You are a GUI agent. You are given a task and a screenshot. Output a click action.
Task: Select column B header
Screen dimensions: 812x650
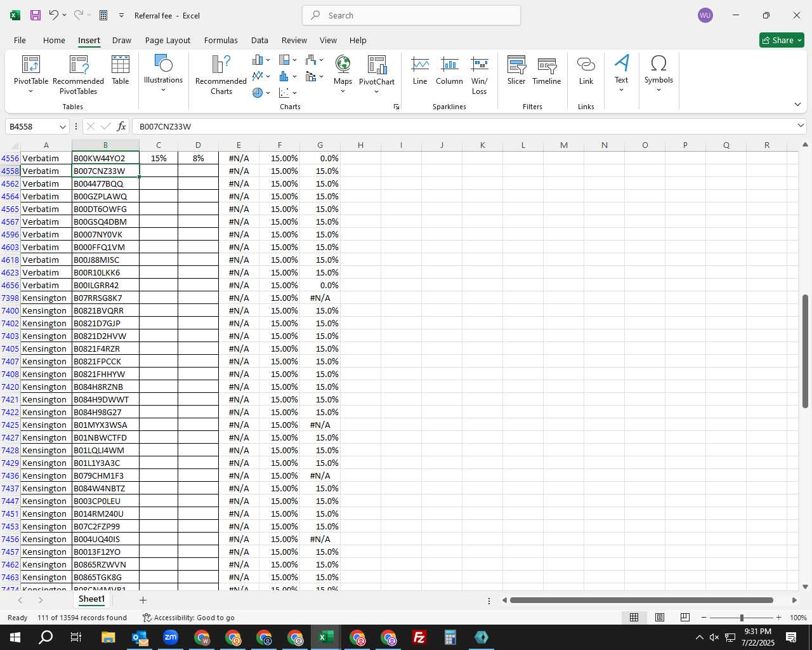click(x=105, y=145)
